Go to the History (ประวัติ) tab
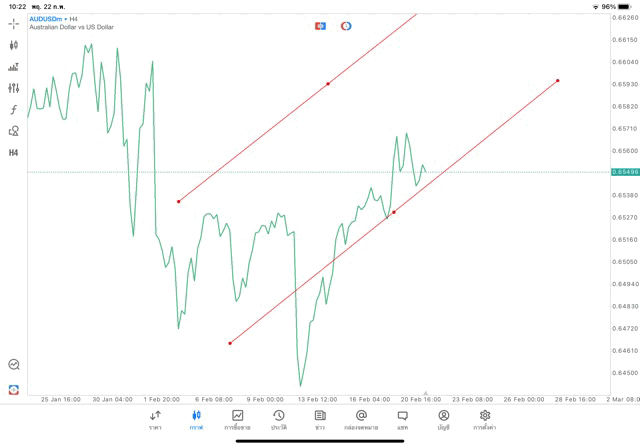640x447 pixels. [x=279, y=420]
